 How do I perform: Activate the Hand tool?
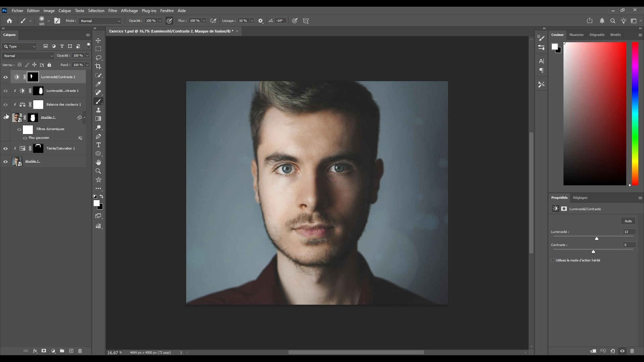coord(98,162)
